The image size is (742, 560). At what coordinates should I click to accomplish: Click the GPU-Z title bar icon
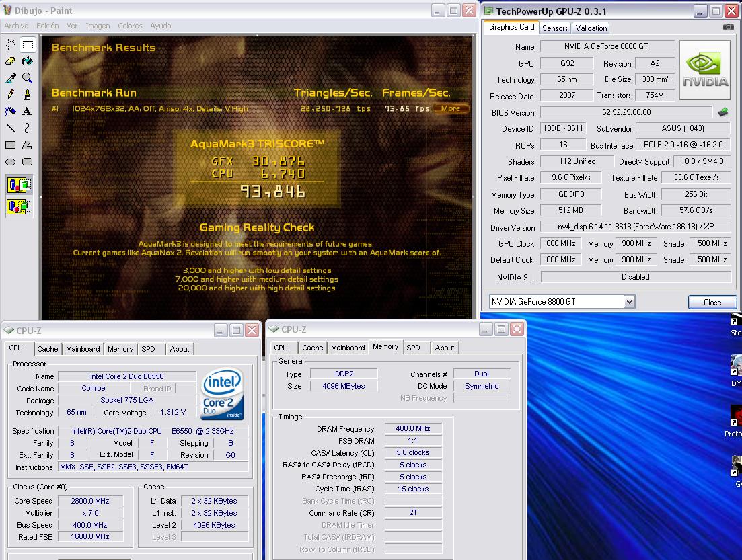[489, 11]
